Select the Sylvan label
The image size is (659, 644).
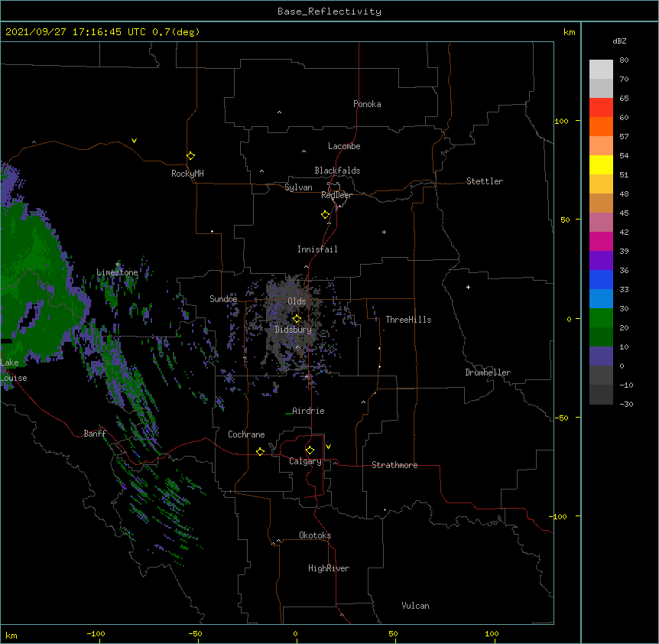click(x=298, y=187)
